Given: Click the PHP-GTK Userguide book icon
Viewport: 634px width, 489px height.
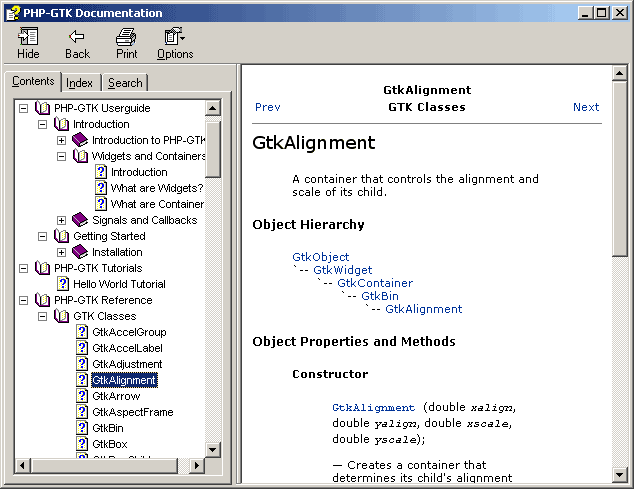Looking at the screenshot, I should click(42, 108).
